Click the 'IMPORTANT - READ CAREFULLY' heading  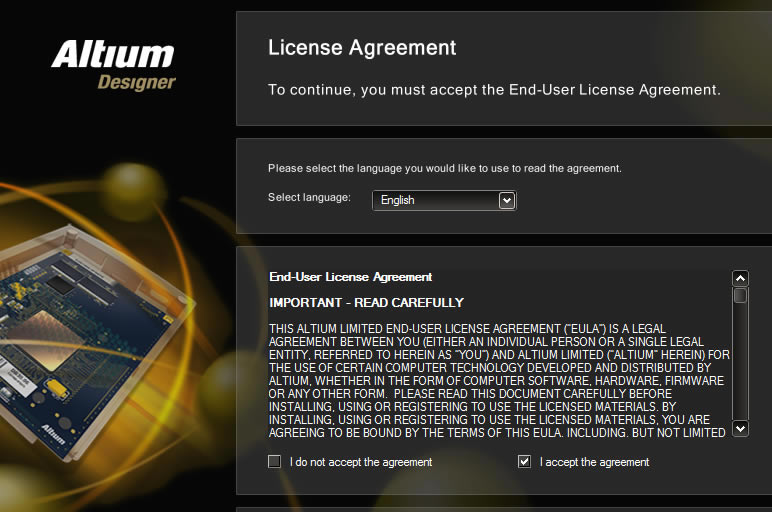[x=366, y=303]
